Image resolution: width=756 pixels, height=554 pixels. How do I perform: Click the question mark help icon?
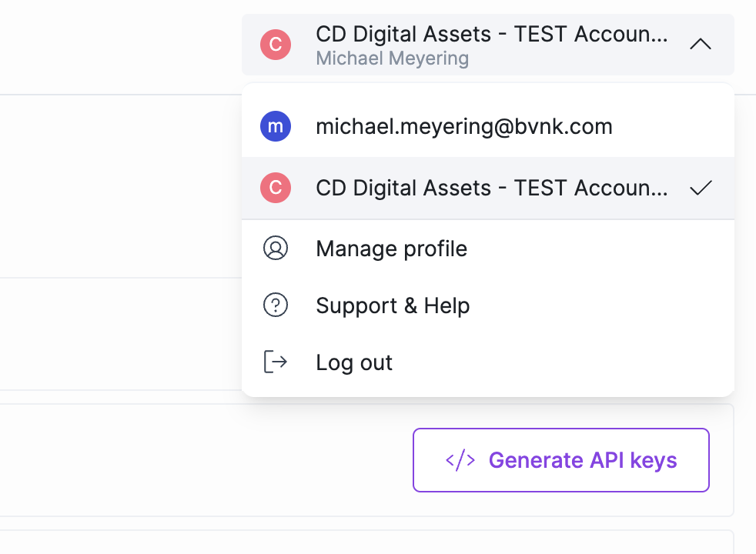click(x=276, y=305)
